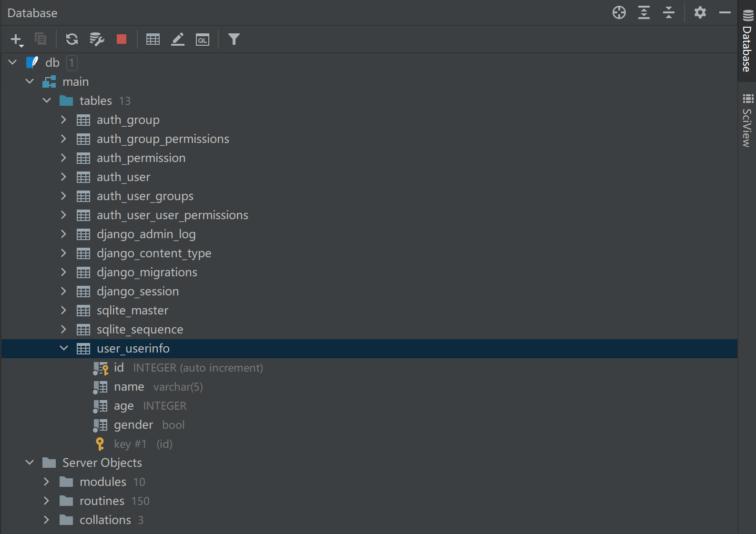Viewport: 756px width, 534px height.
Task: Collapse the main schema node
Action: click(30, 81)
